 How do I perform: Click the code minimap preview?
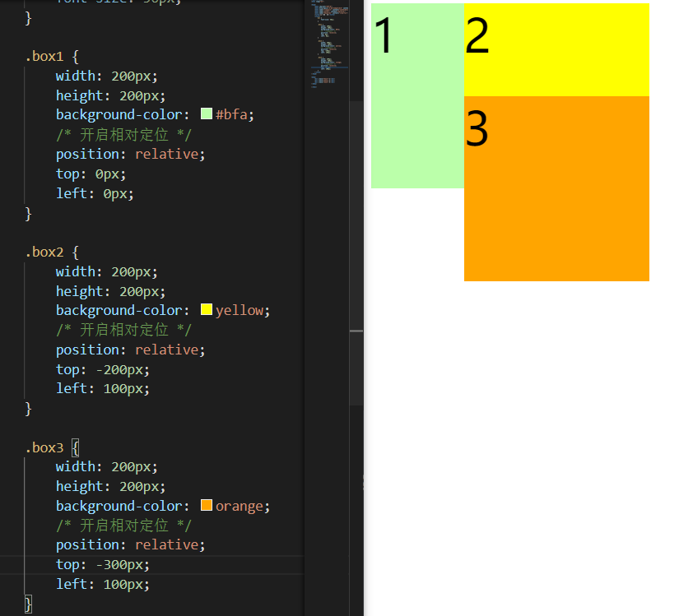coord(329,44)
